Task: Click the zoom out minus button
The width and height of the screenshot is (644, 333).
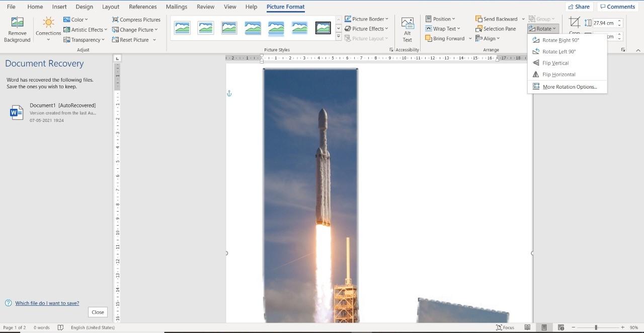Action: [573, 327]
